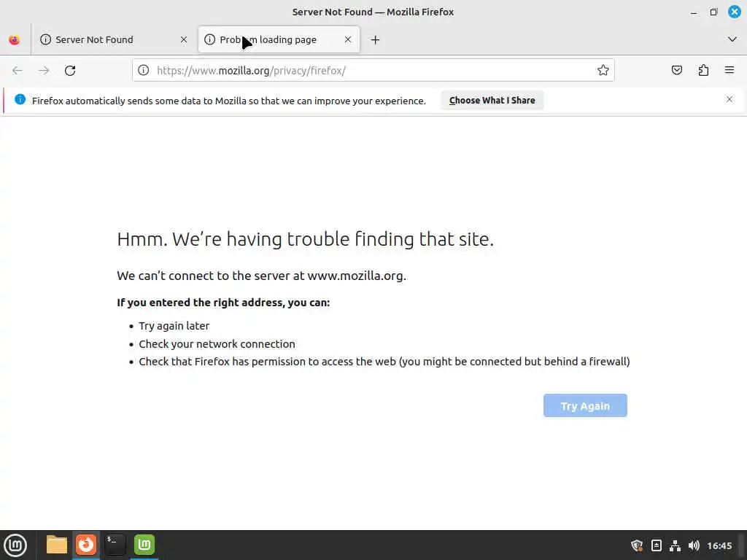
Task: Open the Firefox application menu
Action: 729,71
